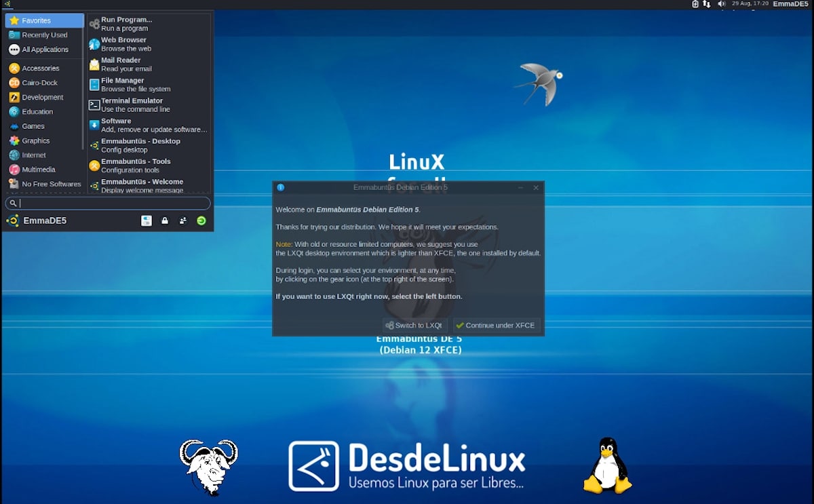Click the lock screen icon

point(165,220)
